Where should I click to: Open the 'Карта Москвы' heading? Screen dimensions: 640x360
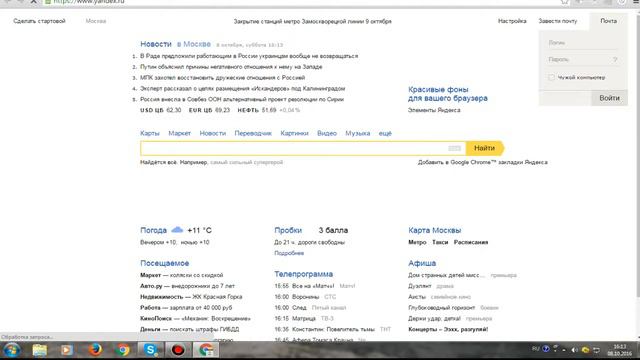click(x=435, y=230)
